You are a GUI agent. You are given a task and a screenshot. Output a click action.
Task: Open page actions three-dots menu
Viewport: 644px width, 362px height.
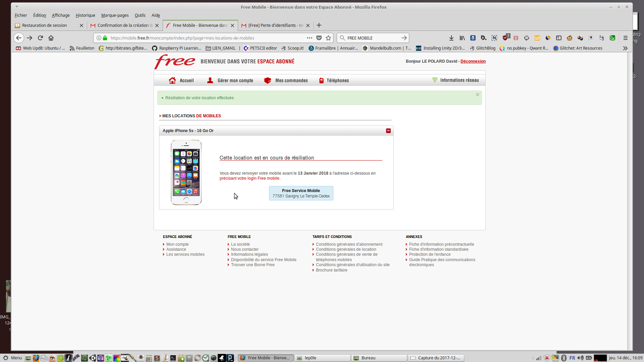point(309,38)
